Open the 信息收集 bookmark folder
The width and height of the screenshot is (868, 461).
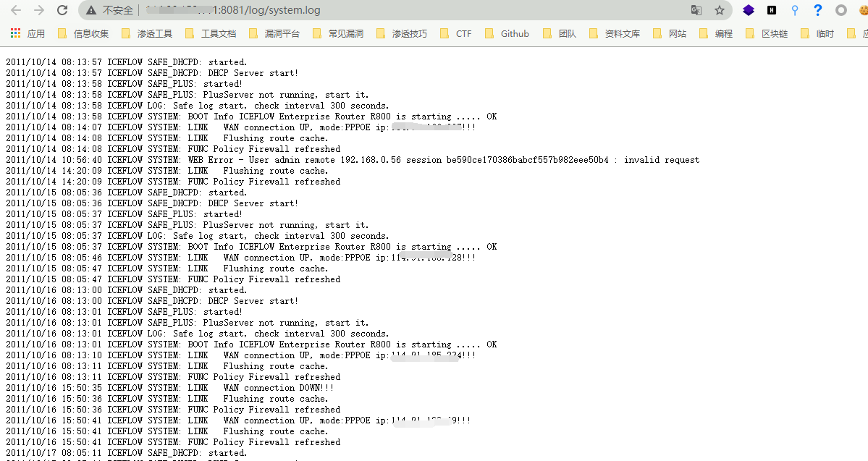click(x=83, y=33)
